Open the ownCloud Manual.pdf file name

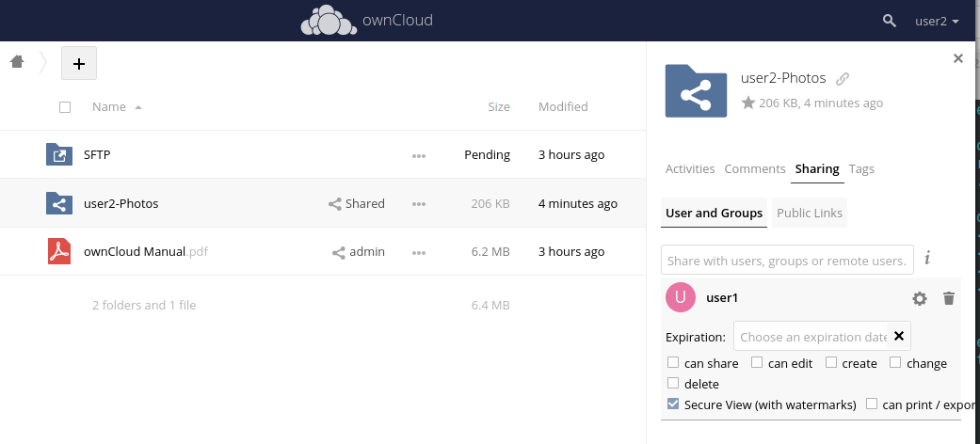146,252
